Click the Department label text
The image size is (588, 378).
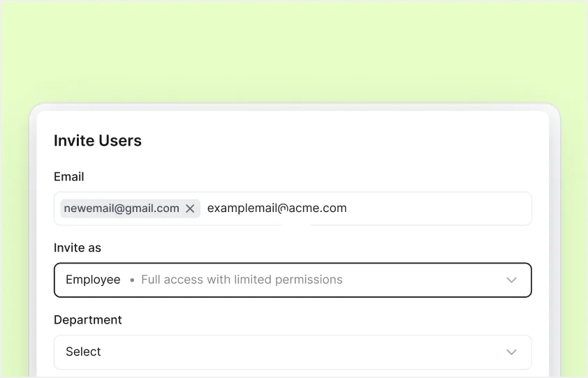88,320
